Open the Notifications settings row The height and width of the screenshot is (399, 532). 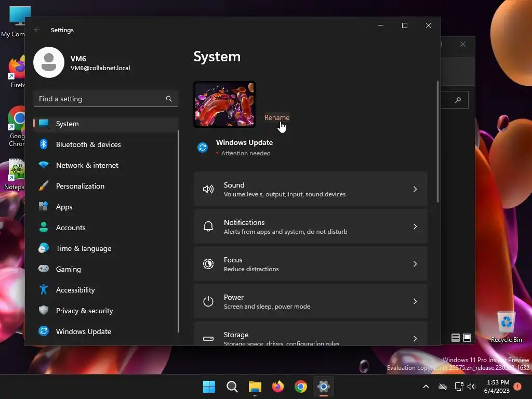(x=311, y=227)
